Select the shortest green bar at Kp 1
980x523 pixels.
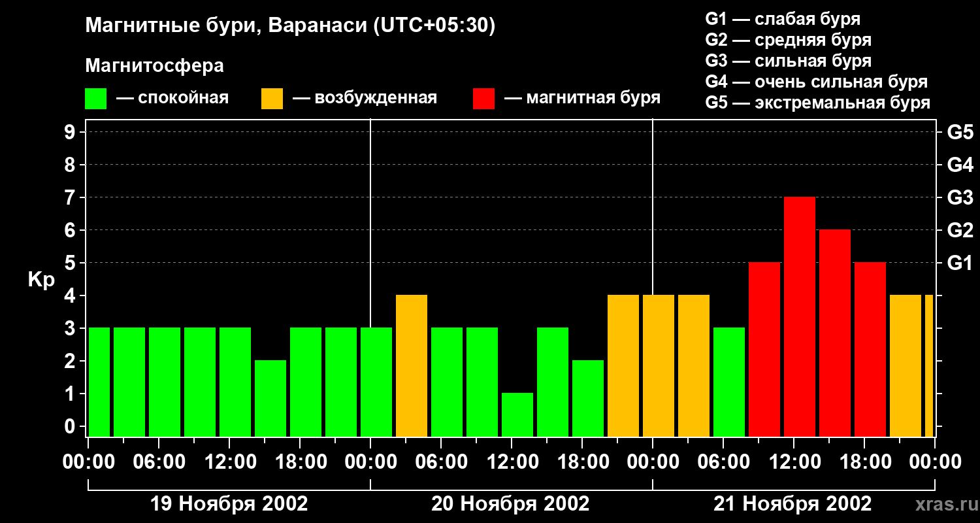click(517, 414)
